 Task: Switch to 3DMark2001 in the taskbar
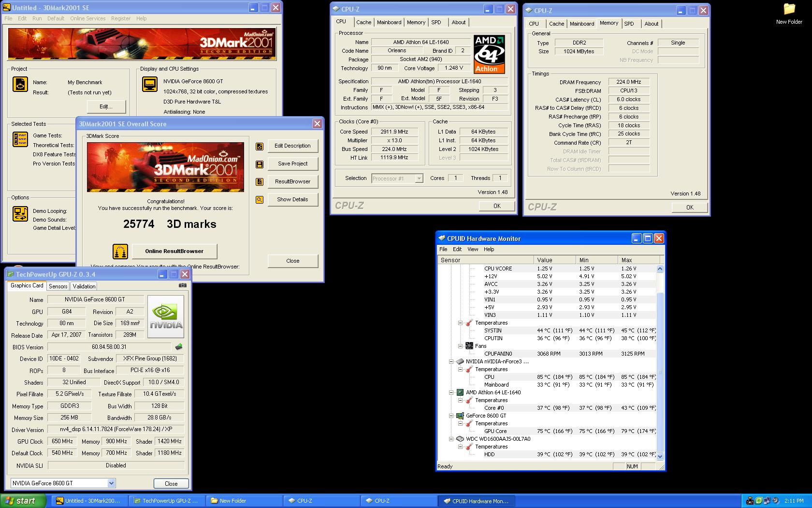90,501
